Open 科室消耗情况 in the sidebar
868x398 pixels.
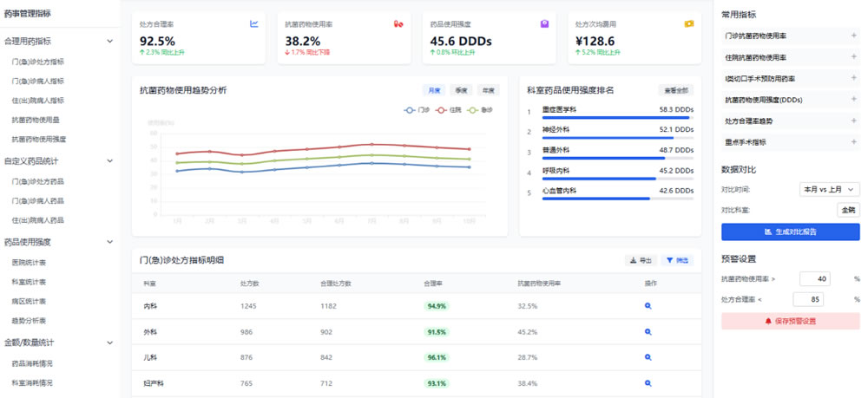[x=32, y=382]
